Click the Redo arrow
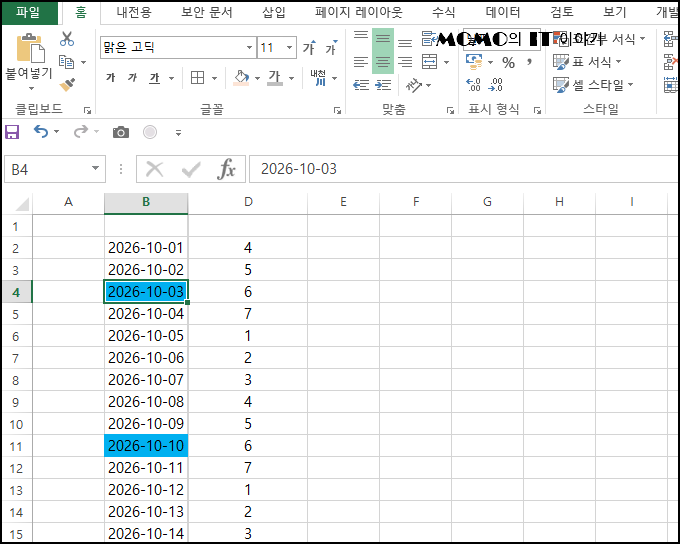 81,131
